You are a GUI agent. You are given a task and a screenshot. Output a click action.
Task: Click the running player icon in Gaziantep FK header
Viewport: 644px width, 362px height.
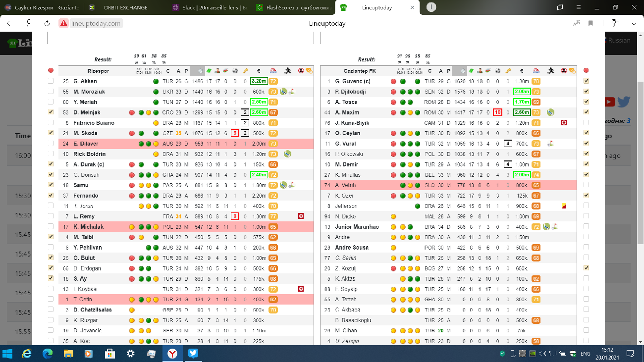click(550, 71)
